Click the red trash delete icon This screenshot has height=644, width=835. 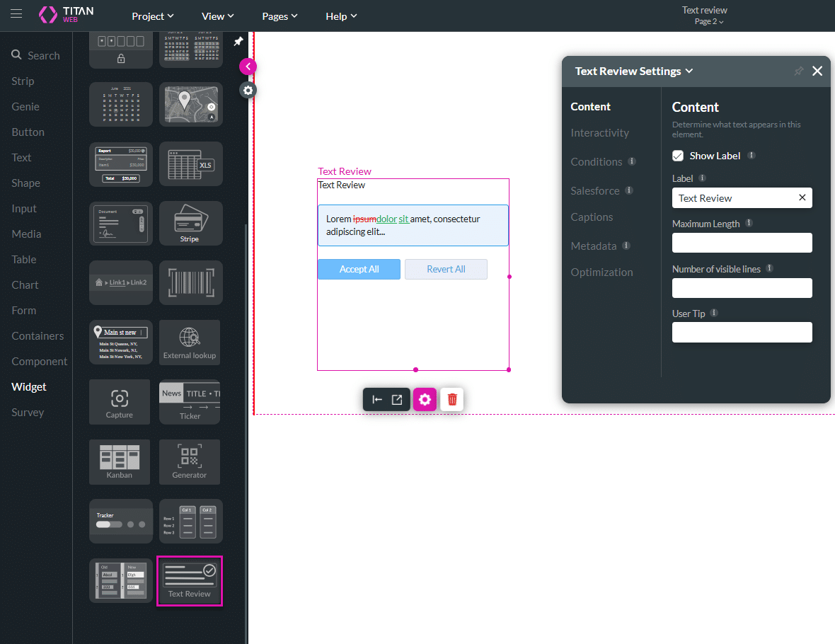452,400
